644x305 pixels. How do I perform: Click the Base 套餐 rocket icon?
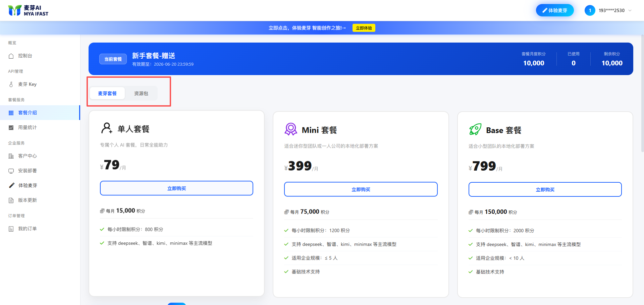tap(475, 129)
